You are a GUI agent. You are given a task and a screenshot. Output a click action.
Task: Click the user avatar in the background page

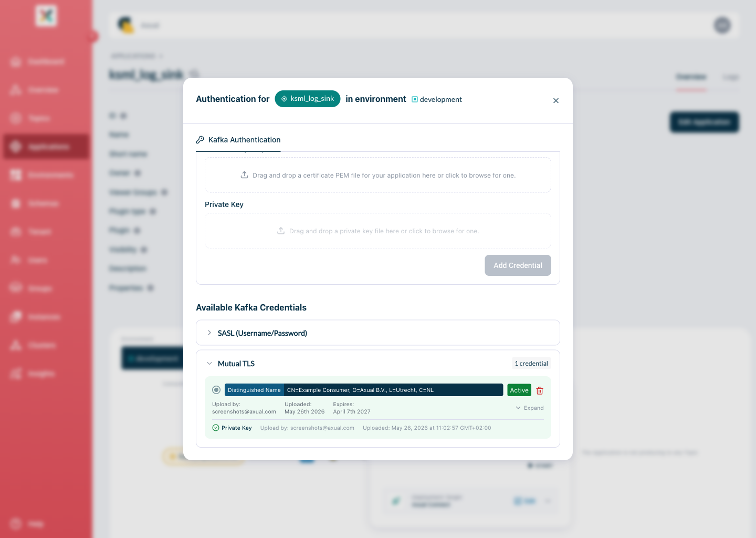tap(722, 25)
